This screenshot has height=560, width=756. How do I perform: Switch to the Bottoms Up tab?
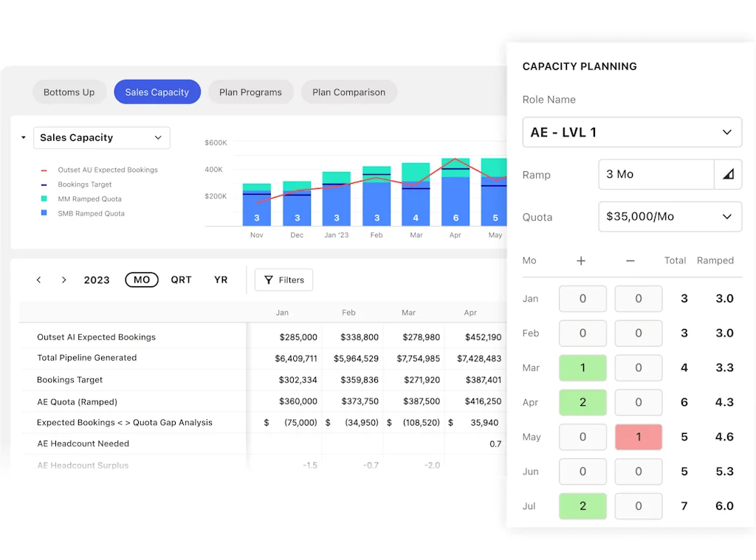coord(69,92)
